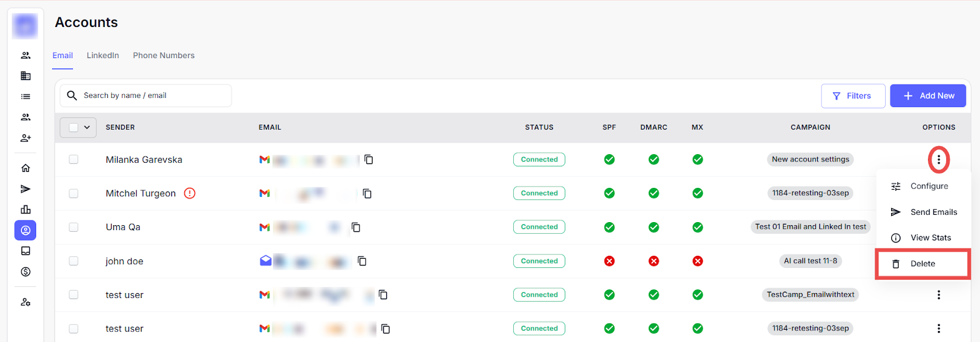Switch to the LinkedIn tab
Image resolution: width=980 pixels, height=342 pixels.
pos(103,56)
